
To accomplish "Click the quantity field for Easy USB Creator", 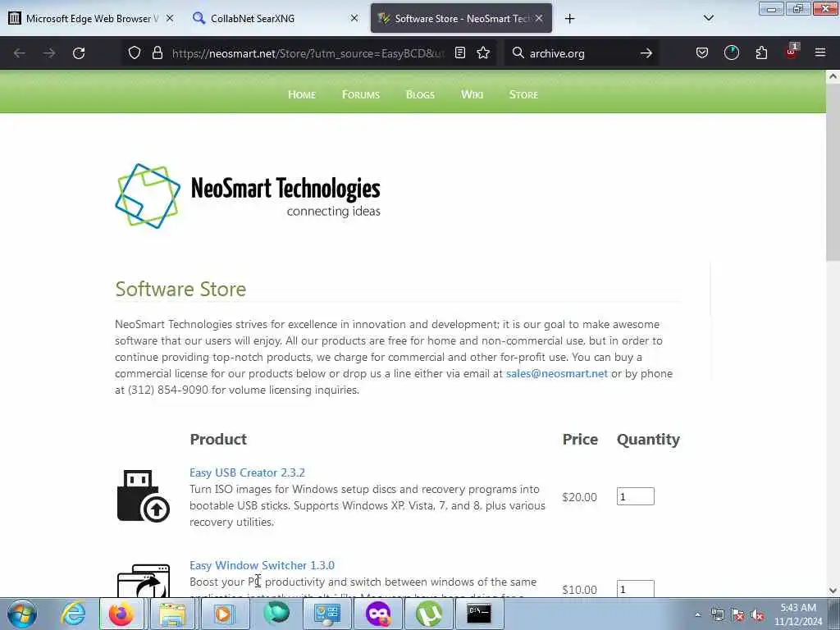I will coord(636,496).
